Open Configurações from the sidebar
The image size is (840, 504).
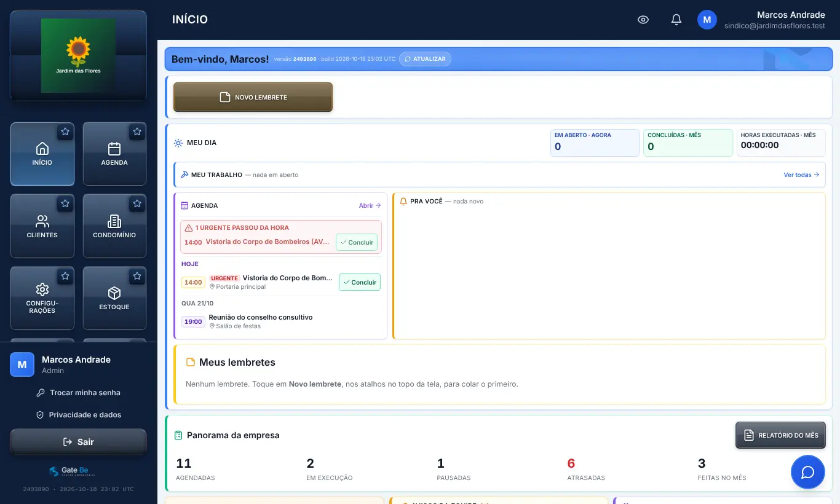click(42, 298)
